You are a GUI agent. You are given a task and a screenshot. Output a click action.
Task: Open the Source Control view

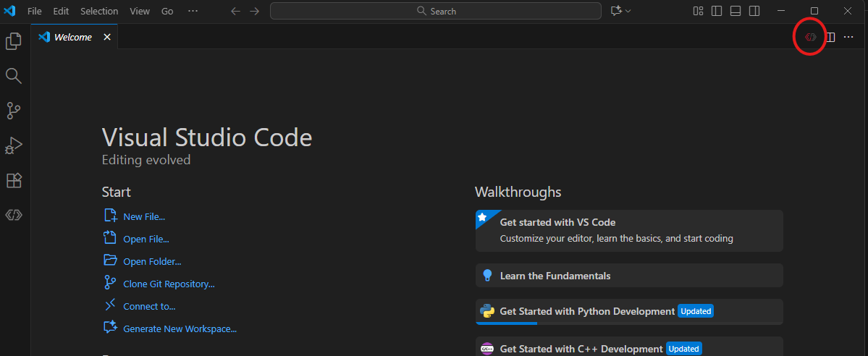click(x=14, y=110)
